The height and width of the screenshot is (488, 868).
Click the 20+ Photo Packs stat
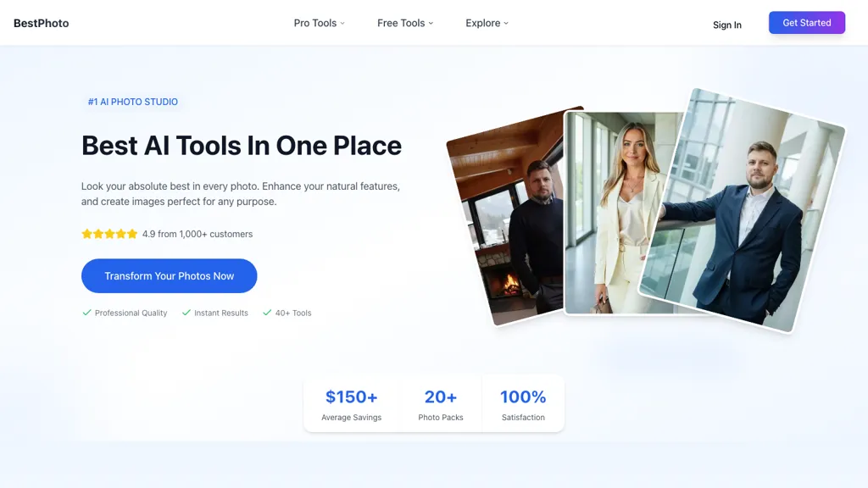441,404
